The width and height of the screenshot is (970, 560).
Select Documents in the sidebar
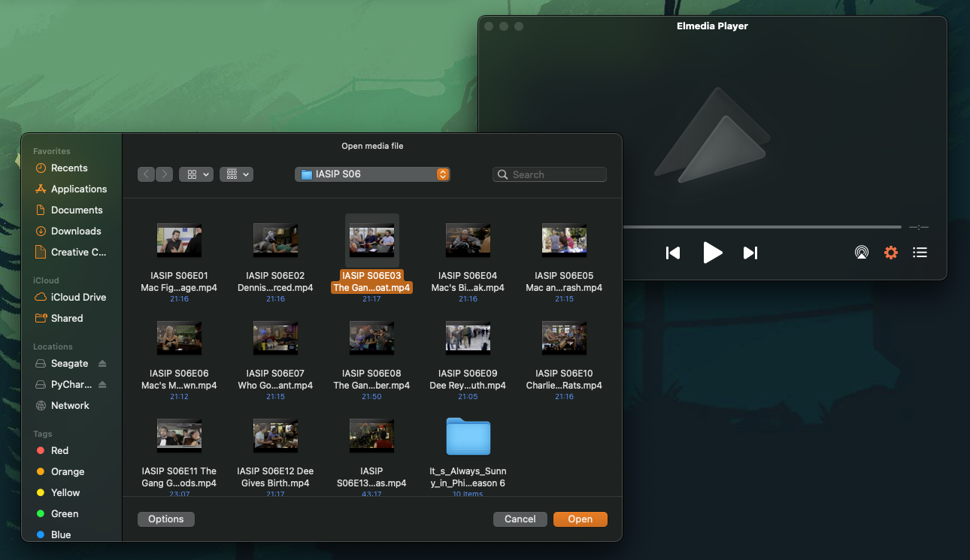pos(76,210)
